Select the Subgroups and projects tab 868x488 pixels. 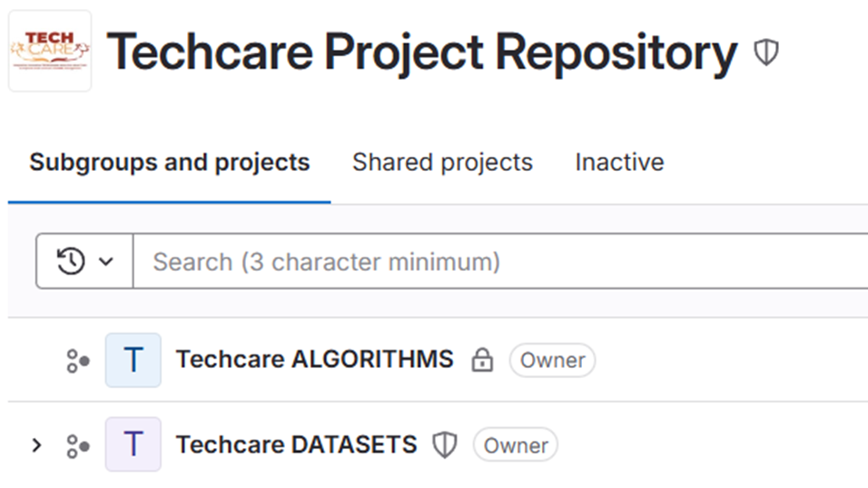click(x=170, y=163)
